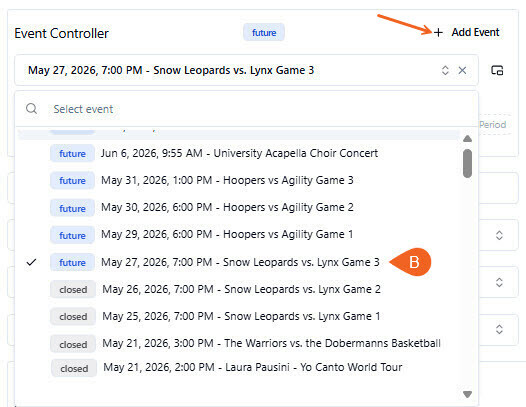This screenshot has height=407, width=526.
Task: Select Snow Leopards vs. Lynx Game 3
Action: 239,262
